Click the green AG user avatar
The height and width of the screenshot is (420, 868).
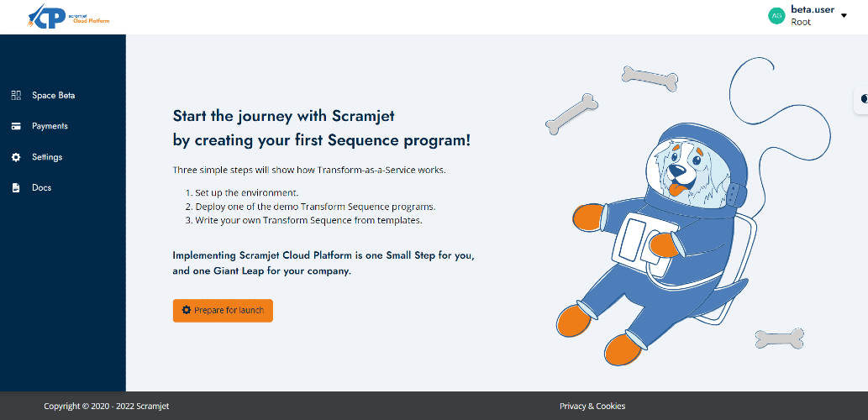(x=776, y=16)
